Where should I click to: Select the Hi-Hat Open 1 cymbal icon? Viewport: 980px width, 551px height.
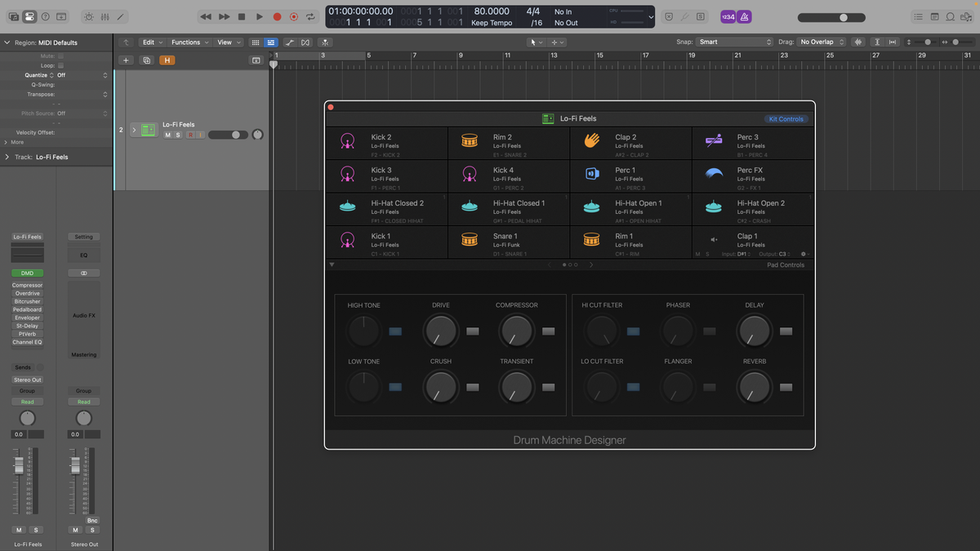tap(591, 207)
